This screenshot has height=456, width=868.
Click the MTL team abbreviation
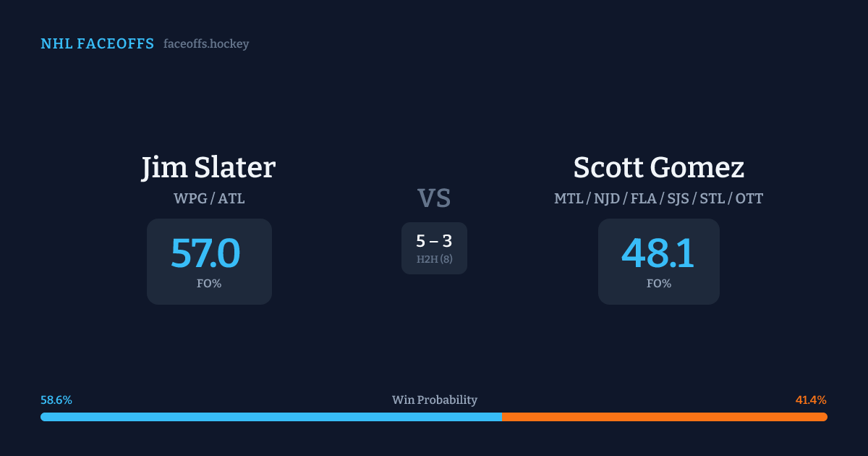click(x=569, y=198)
